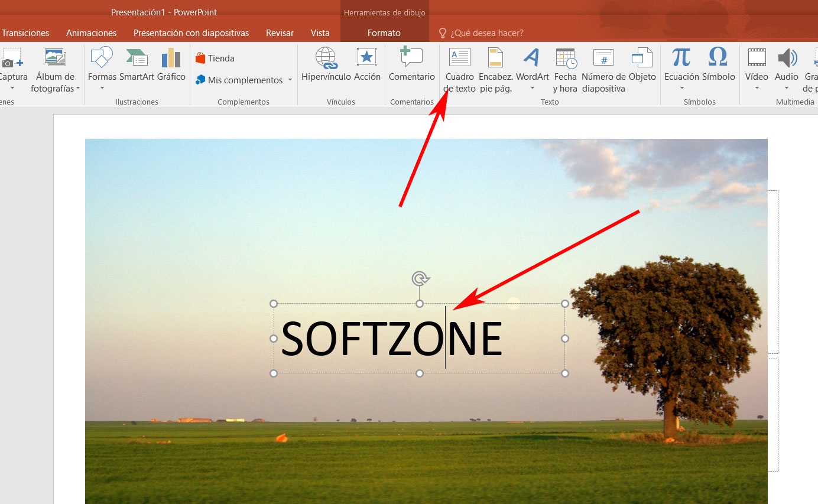Click the Ilustraciones group label
This screenshot has width=818, height=504.
click(x=137, y=102)
